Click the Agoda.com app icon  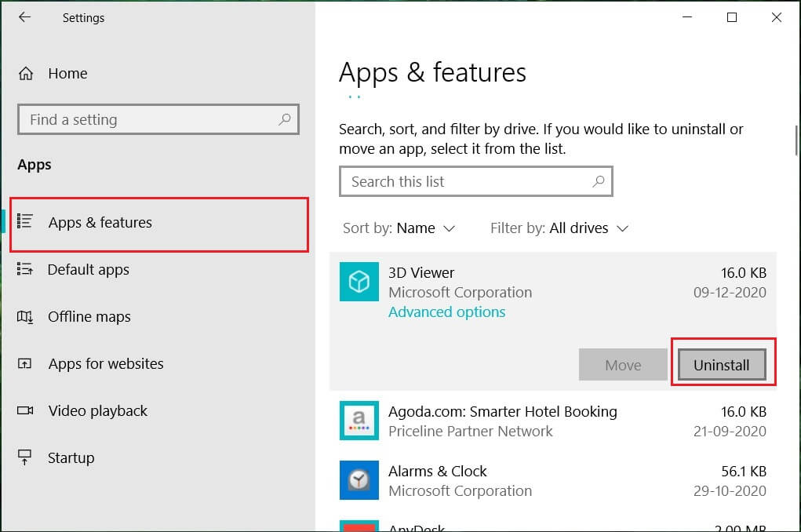pyautogui.click(x=359, y=421)
